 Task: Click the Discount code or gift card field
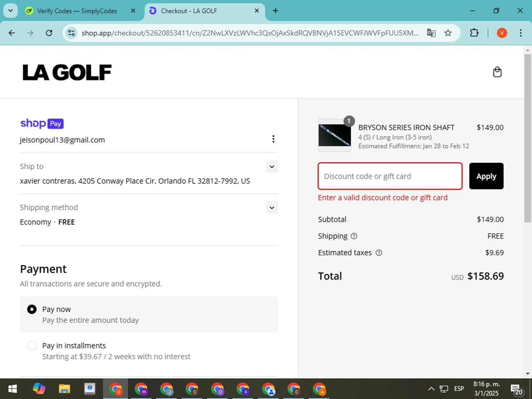point(390,176)
